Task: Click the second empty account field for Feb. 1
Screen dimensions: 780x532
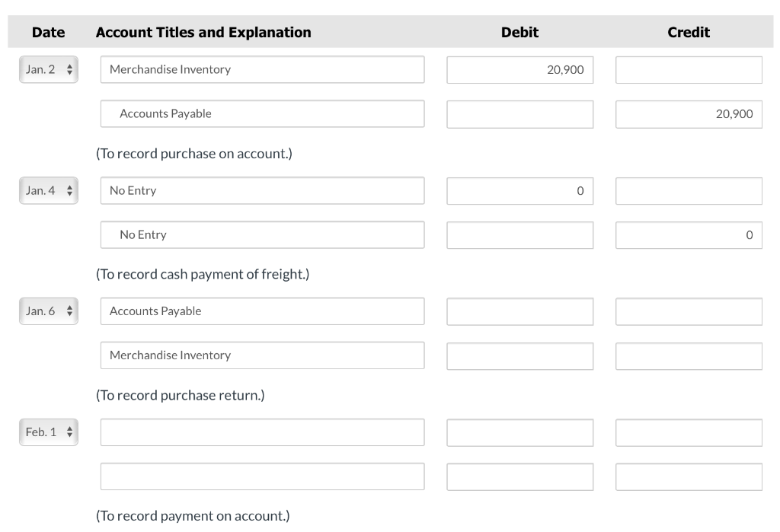Action: point(262,476)
